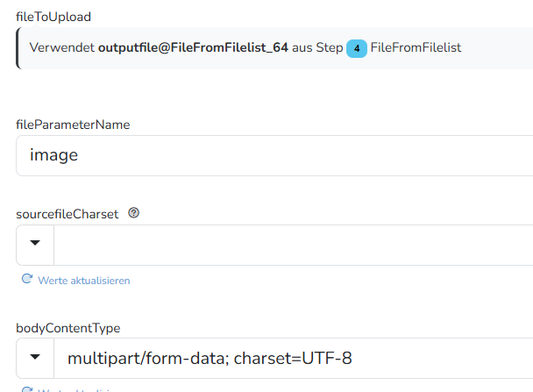The height and width of the screenshot is (392, 533).
Task: Click the FileFromFilelist step name
Action: tap(416, 47)
